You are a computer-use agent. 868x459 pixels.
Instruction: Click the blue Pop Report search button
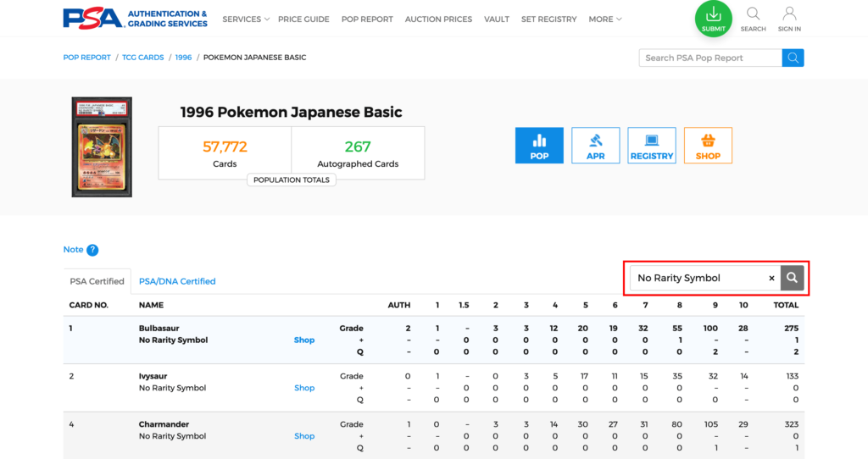click(793, 58)
